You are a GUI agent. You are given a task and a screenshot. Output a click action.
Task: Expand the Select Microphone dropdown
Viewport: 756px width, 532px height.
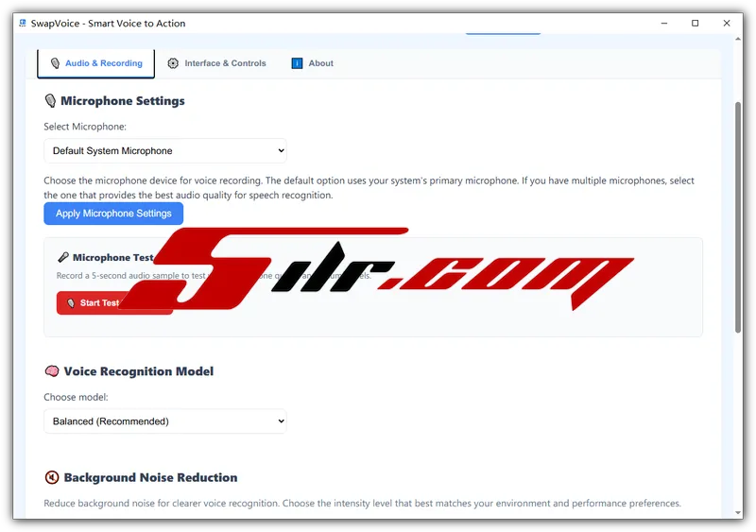pos(164,151)
